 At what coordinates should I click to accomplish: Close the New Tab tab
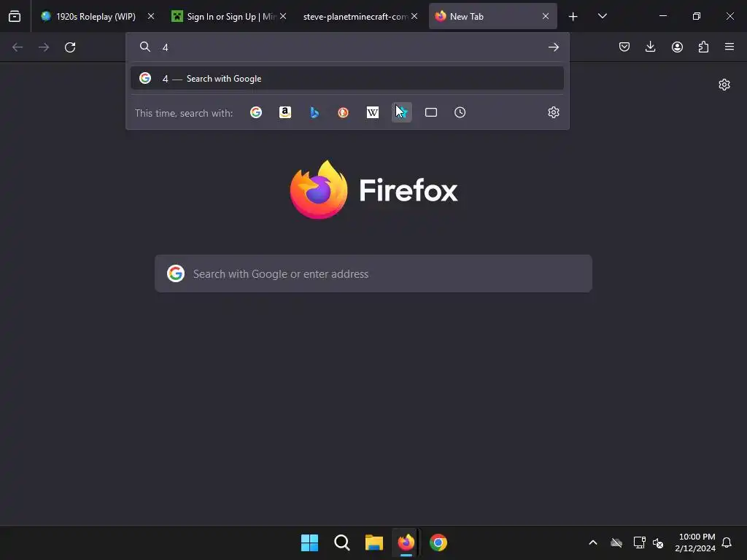tap(546, 16)
